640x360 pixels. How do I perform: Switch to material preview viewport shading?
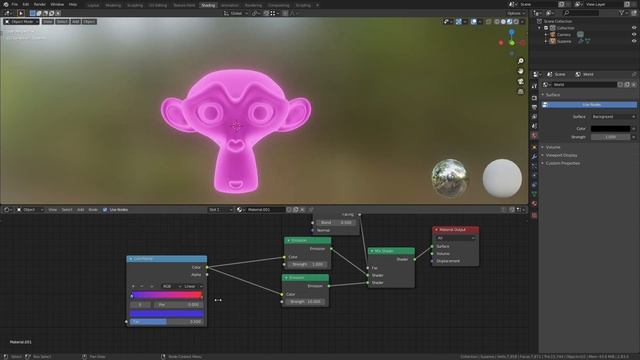point(510,22)
